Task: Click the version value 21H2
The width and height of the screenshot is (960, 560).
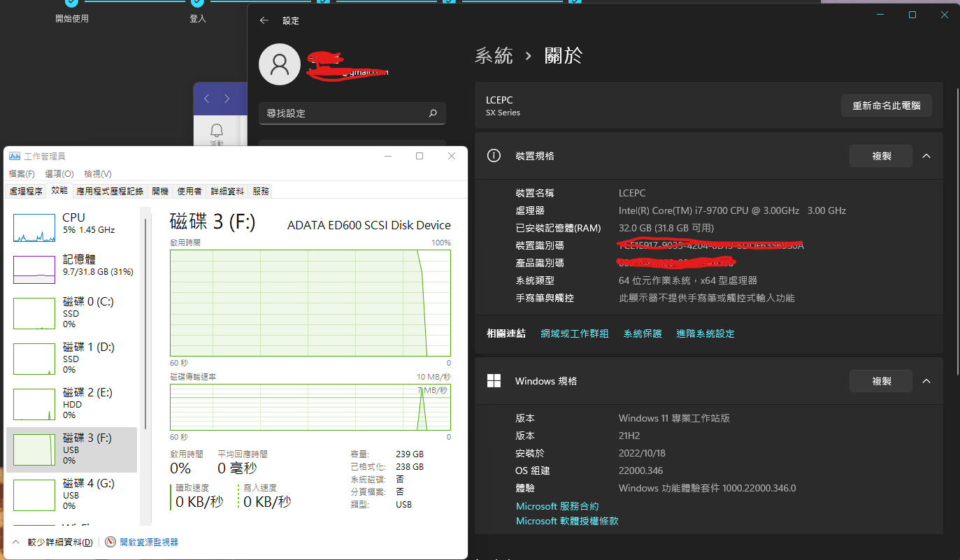Action: coord(631,436)
